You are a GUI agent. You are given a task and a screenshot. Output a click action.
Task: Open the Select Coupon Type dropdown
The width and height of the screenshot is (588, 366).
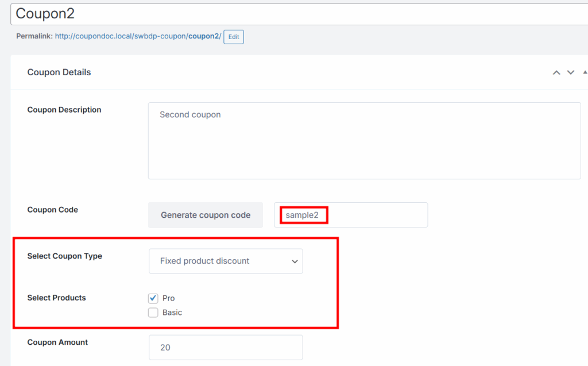click(x=226, y=261)
